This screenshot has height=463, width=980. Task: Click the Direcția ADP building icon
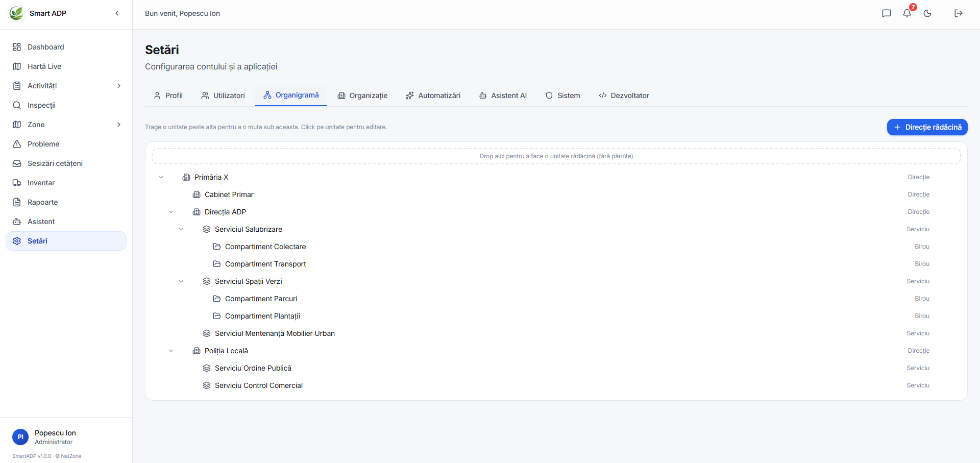[x=197, y=212]
